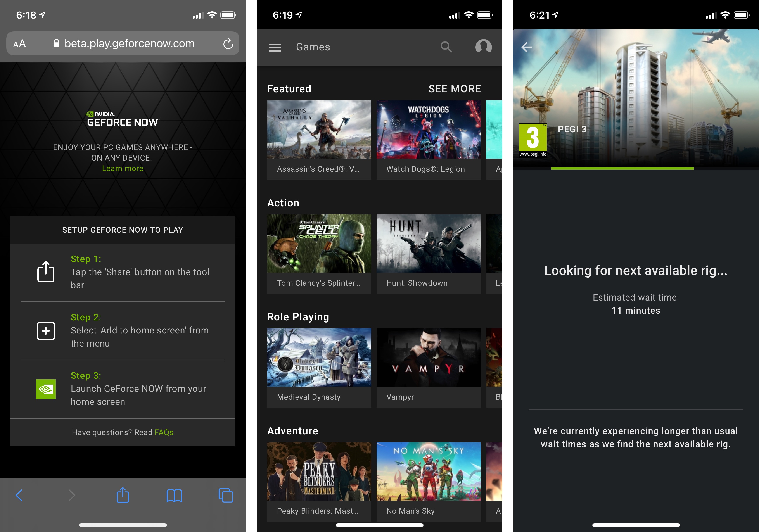The height and width of the screenshot is (532, 759).
Task: Go back with Safari's back chevron
Action: pos(19,495)
